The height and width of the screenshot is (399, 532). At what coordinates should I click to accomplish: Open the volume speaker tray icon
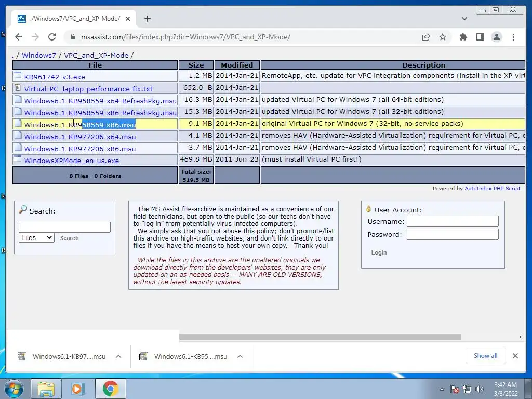[480, 390]
